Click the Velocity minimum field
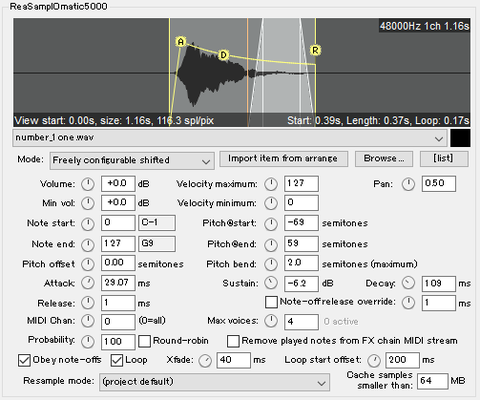Image resolution: width=480 pixels, height=400 pixels. [x=301, y=203]
